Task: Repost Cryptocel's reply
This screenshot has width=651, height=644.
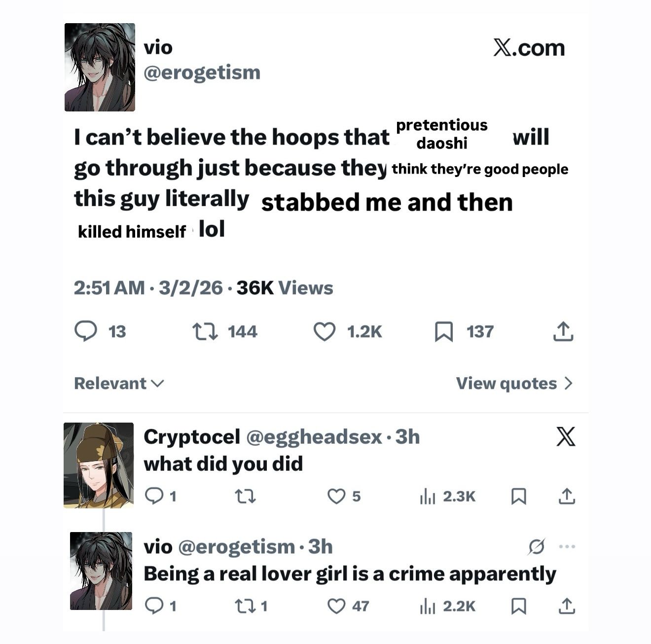Action: 245,496
